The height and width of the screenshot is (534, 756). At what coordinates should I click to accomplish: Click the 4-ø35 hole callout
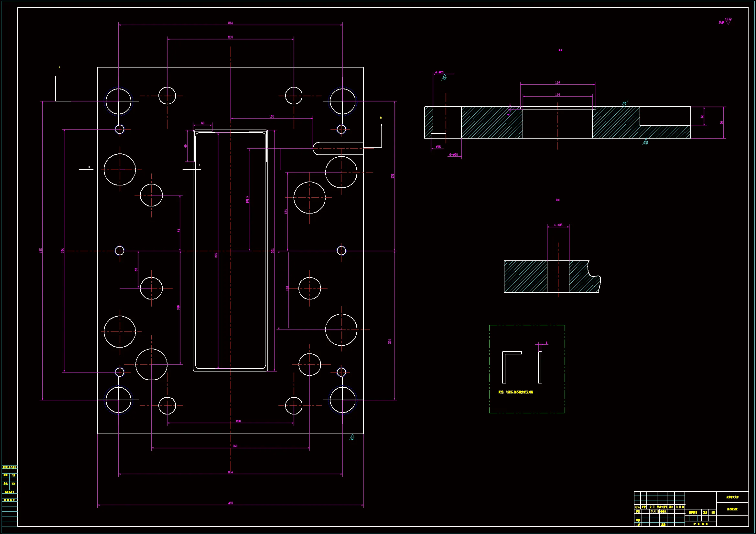coord(558,225)
